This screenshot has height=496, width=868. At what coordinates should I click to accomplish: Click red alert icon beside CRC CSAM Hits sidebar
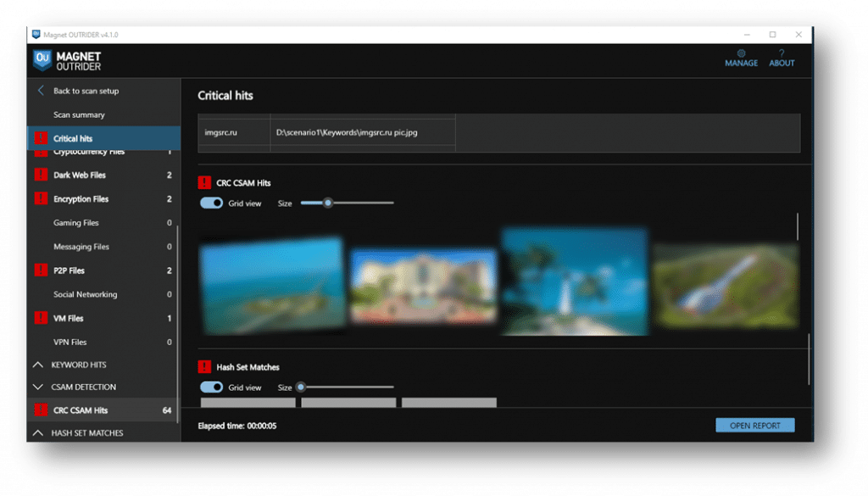[41, 410]
